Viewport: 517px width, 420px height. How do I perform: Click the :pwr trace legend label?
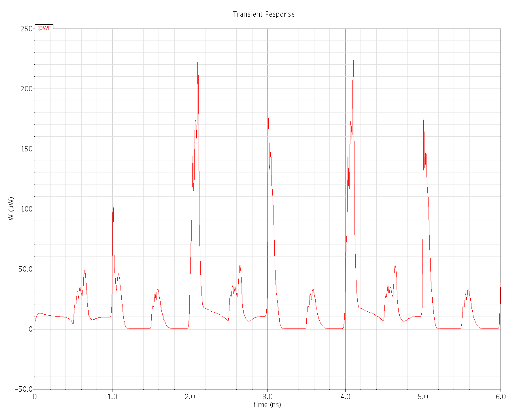(x=44, y=28)
